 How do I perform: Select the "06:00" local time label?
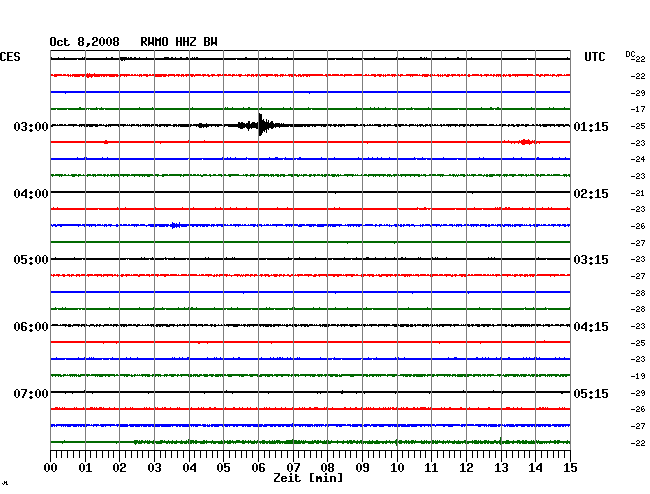pyautogui.click(x=31, y=327)
